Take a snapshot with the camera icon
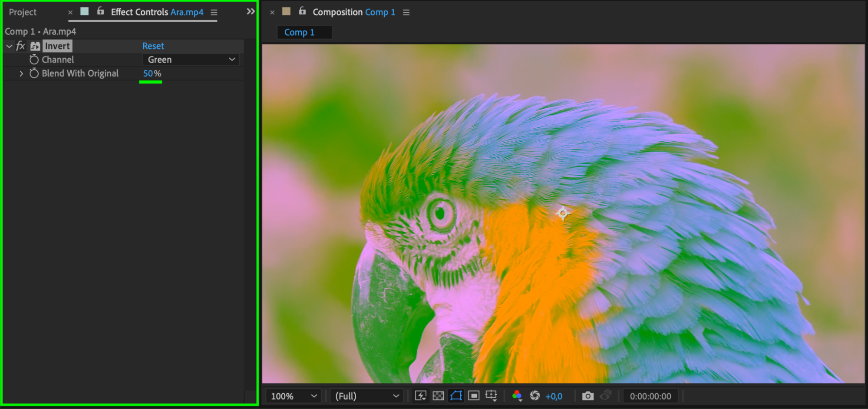 pos(587,396)
